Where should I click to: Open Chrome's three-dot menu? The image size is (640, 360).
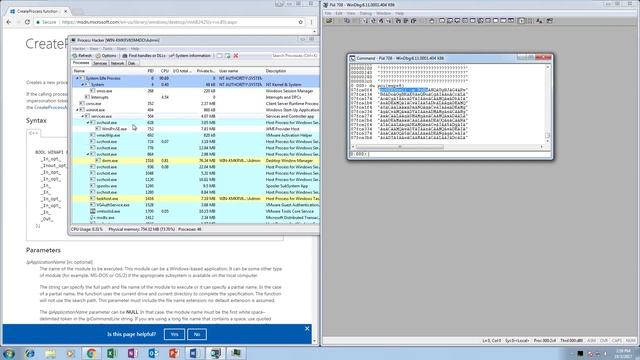point(311,22)
